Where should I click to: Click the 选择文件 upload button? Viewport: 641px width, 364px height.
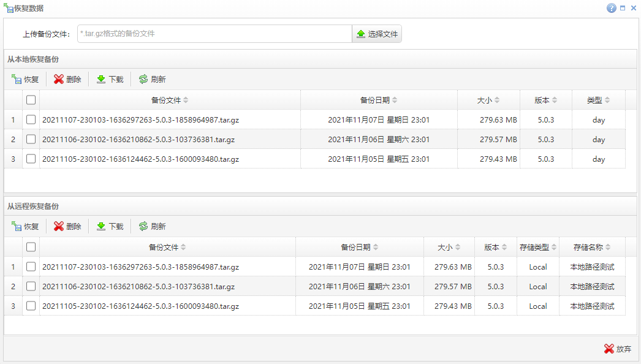377,34
